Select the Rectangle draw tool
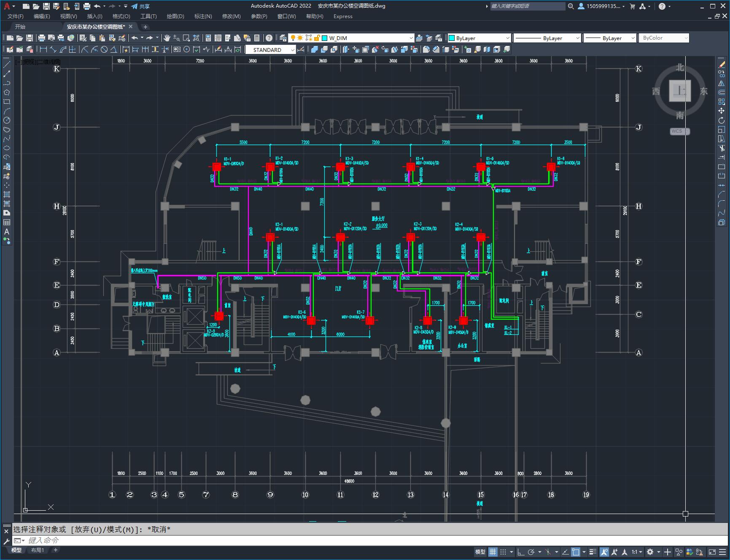 pos(7,102)
